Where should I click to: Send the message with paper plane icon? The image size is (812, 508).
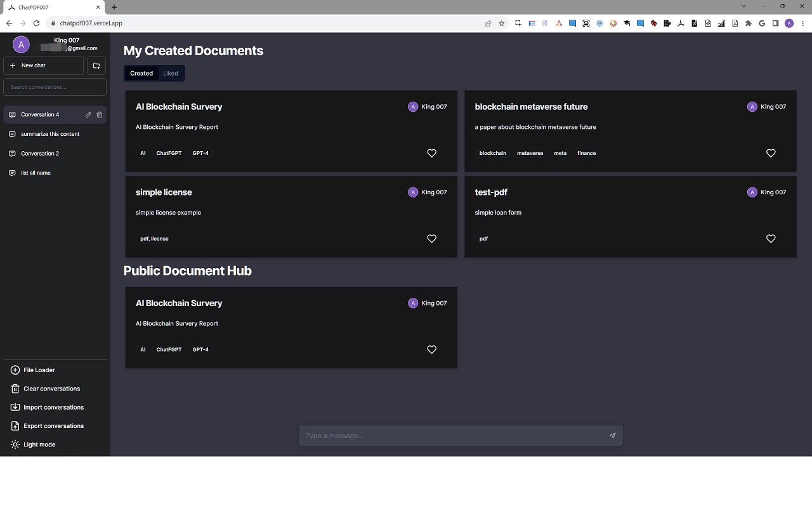pos(612,436)
